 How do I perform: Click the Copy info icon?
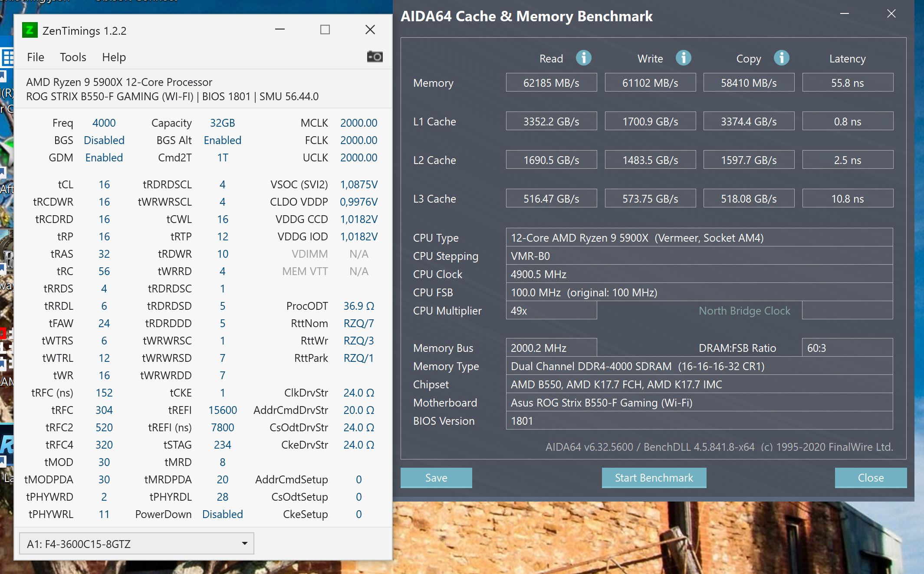point(781,58)
